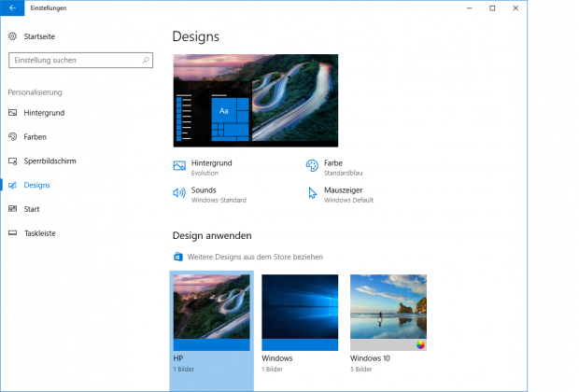The width and height of the screenshot is (579, 392).
Task: Click the current design preview image
Action: coord(256,101)
